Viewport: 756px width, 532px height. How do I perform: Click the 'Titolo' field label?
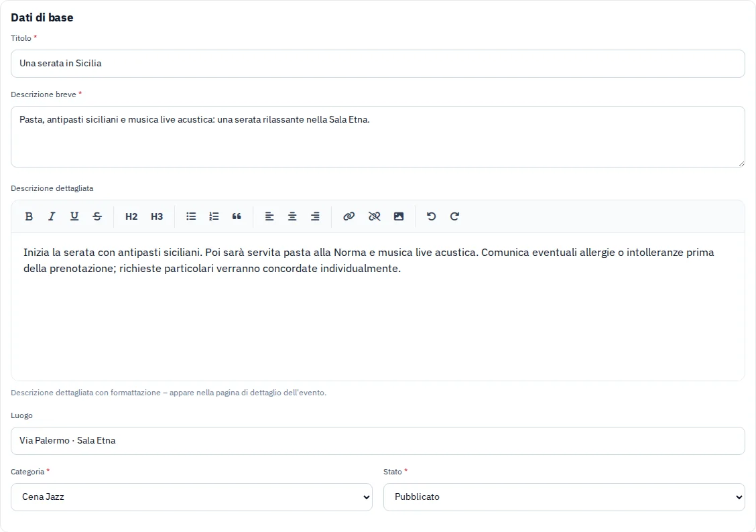(21, 38)
